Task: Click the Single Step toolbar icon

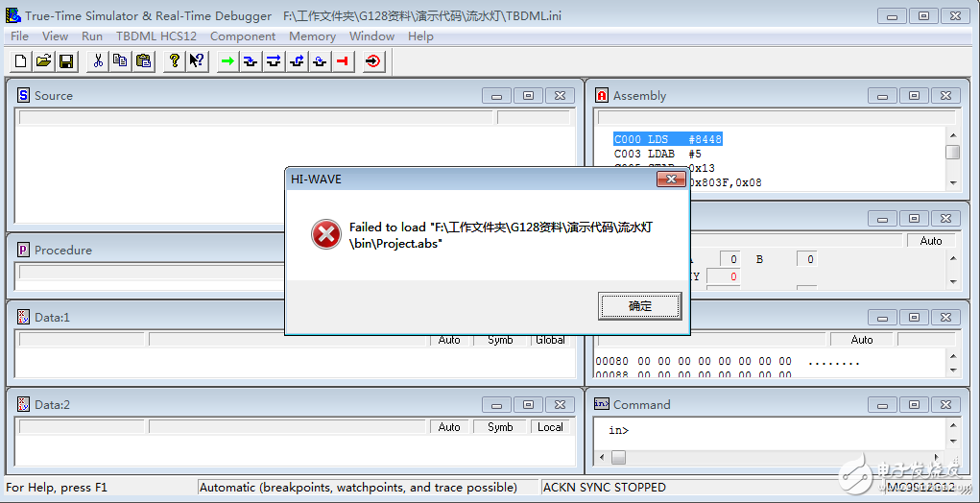Action: (251, 60)
